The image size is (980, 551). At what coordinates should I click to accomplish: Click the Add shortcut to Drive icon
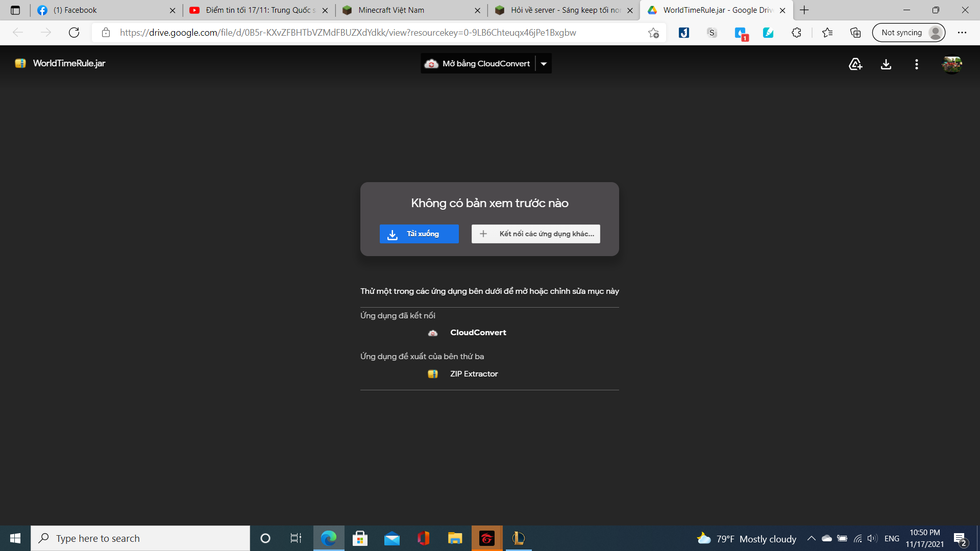pos(855,64)
